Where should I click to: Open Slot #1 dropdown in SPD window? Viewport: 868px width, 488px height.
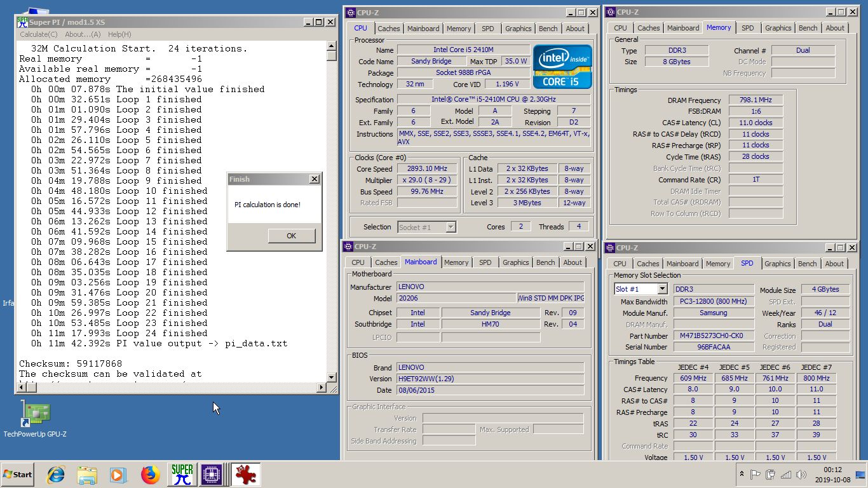(661, 289)
